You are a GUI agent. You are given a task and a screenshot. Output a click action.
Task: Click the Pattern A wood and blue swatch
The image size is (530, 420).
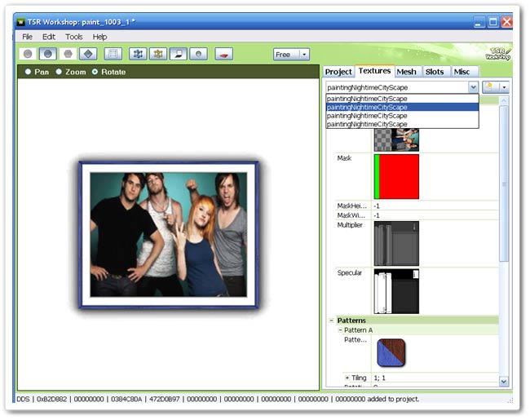click(391, 353)
